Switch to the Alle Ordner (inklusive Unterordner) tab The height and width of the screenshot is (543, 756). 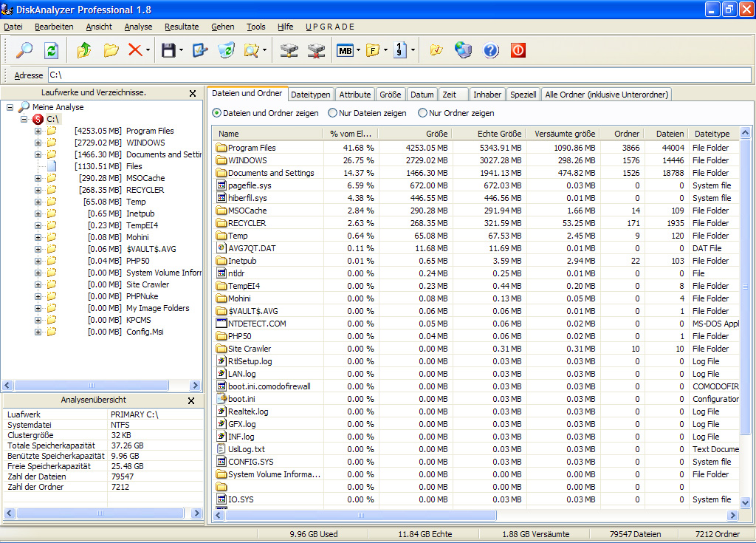[607, 95]
